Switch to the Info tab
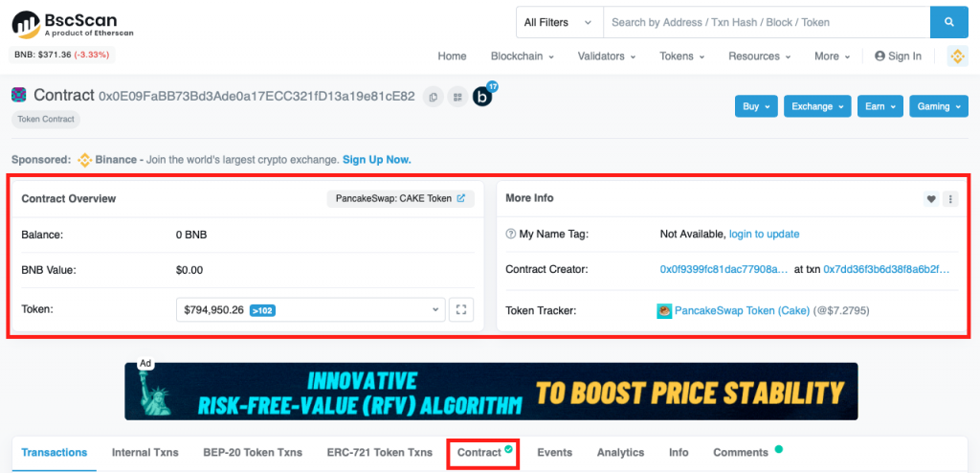Screen dimensions: 980x473 [x=679, y=452]
